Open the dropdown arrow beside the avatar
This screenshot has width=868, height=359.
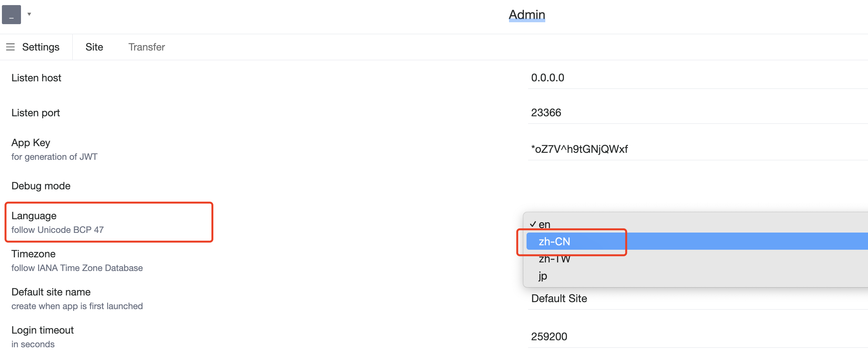[29, 14]
